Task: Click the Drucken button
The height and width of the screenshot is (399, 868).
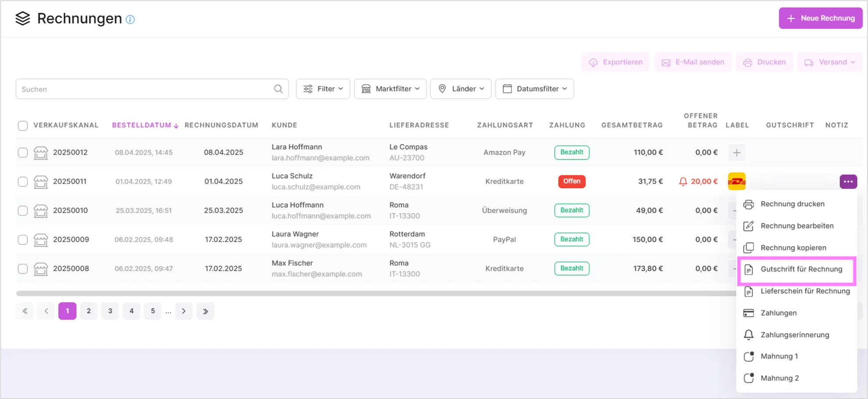Action: (x=764, y=62)
